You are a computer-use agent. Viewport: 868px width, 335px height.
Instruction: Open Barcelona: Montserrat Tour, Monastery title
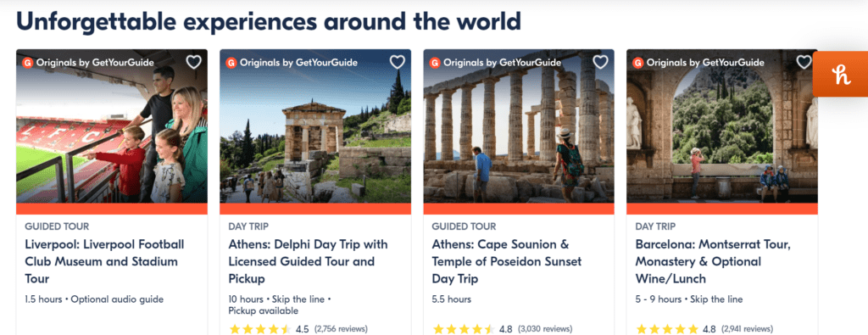coord(714,261)
